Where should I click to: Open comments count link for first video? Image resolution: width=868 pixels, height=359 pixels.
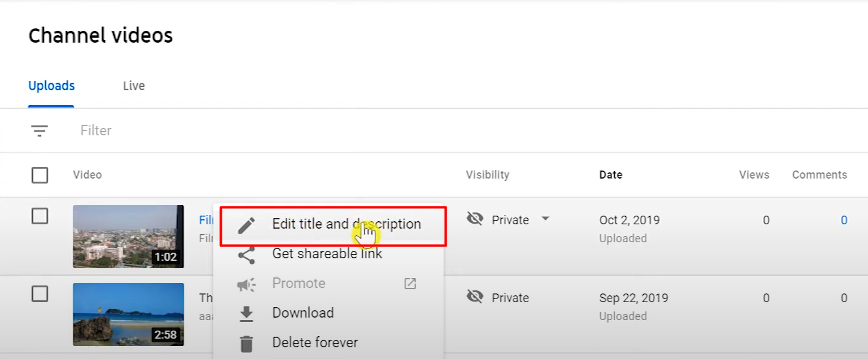pyautogui.click(x=844, y=220)
